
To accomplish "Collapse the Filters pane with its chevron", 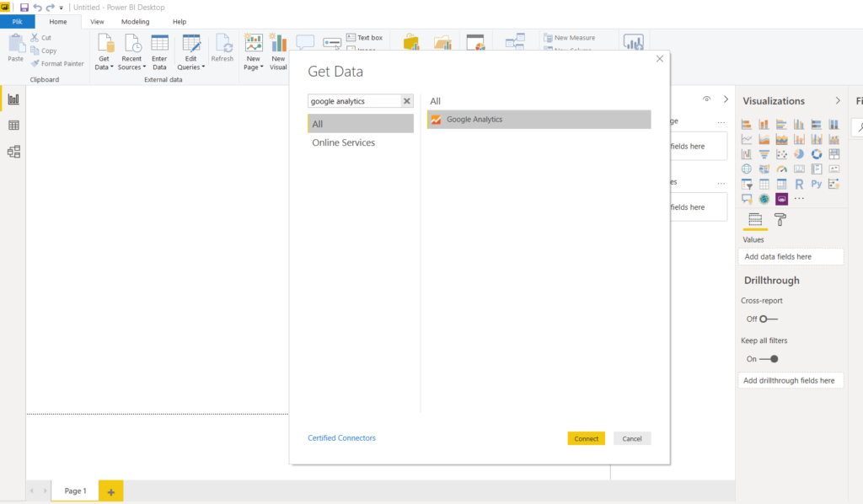I will (x=726, y=99).
